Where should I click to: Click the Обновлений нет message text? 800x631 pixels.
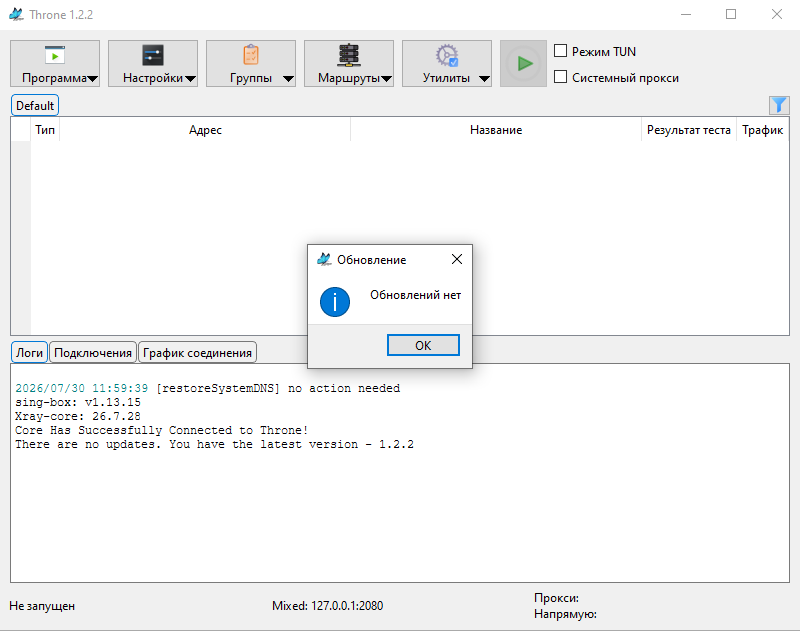(415, 295)
